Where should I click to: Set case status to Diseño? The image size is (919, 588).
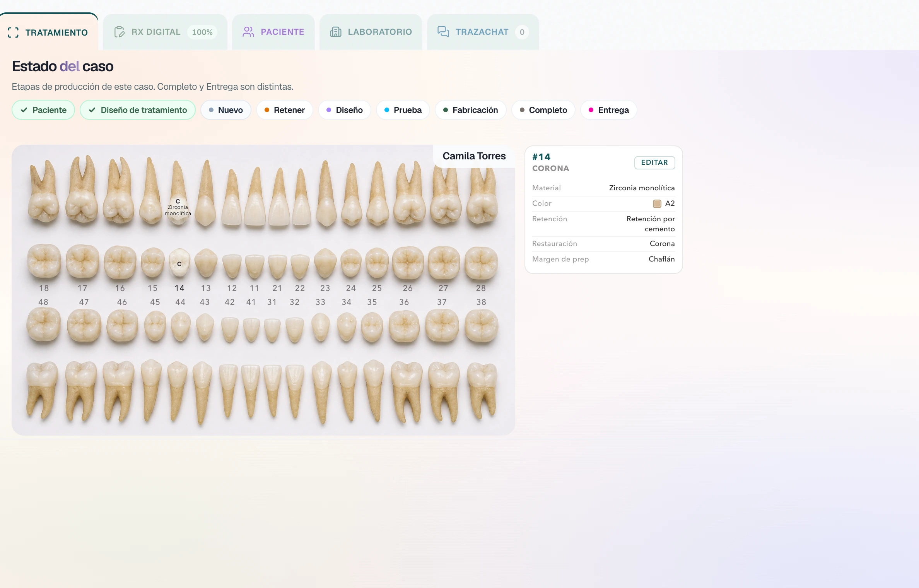pyautogui.click(x=345, y=110)
